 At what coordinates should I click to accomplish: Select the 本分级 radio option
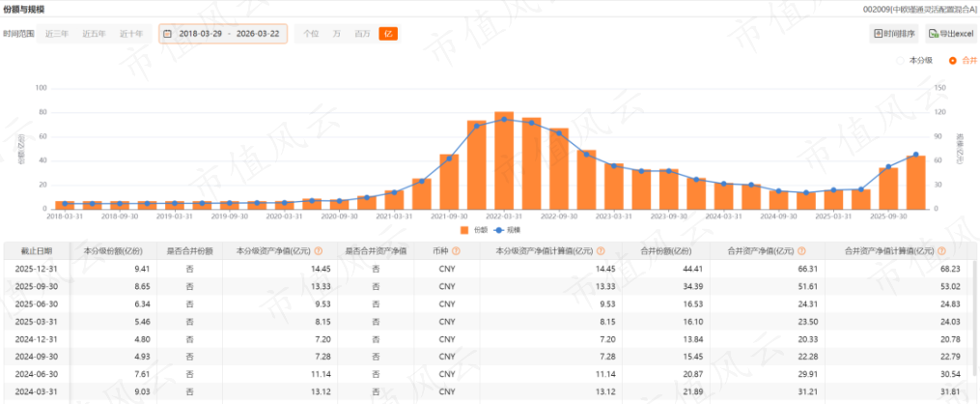(x=915, y=60)
